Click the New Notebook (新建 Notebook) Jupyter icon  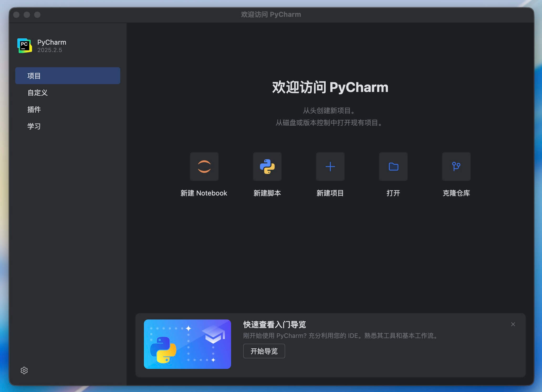[x=204, y=166]
